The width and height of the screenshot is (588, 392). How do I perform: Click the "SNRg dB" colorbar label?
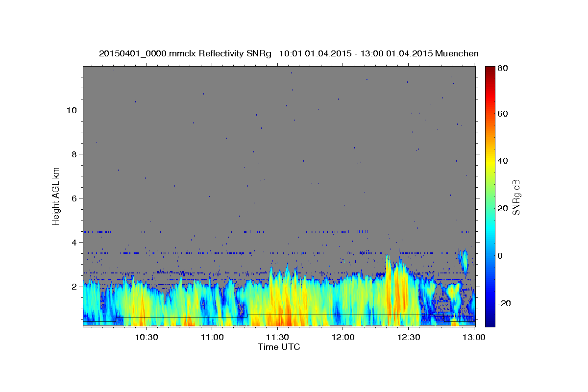tap(516, 197)
